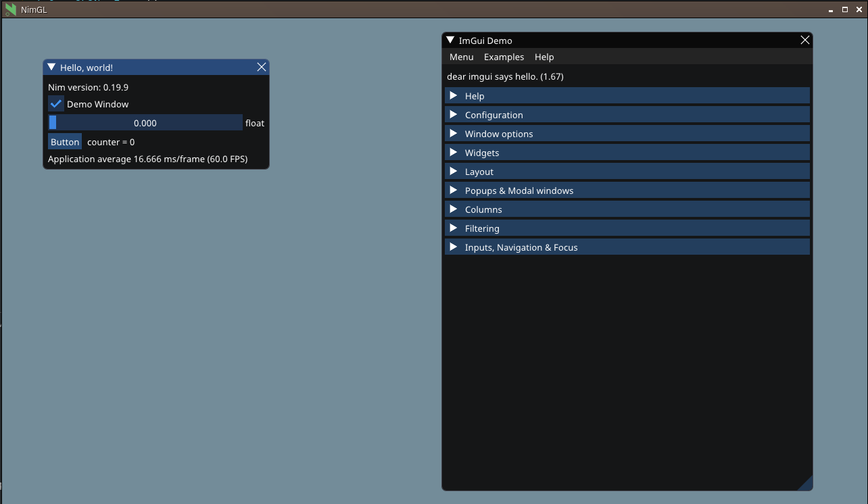
Task: Click the arrow icon on the Widgets header
Action: pos(454,152)
